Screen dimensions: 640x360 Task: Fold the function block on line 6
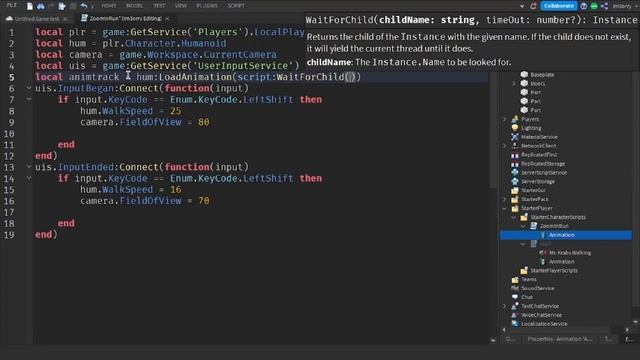tap(29, 88)
